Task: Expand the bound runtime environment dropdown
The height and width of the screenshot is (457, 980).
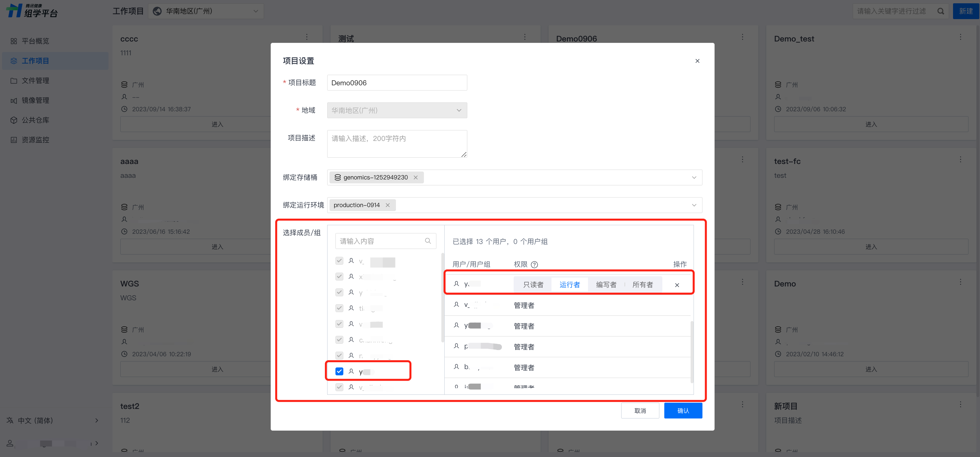Action: (x=694, y=205)
